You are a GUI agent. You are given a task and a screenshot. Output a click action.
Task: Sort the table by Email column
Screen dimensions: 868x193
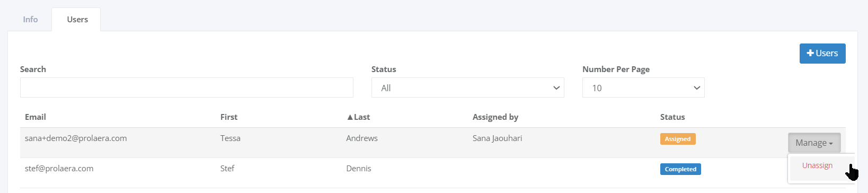[x=36, y=117]
